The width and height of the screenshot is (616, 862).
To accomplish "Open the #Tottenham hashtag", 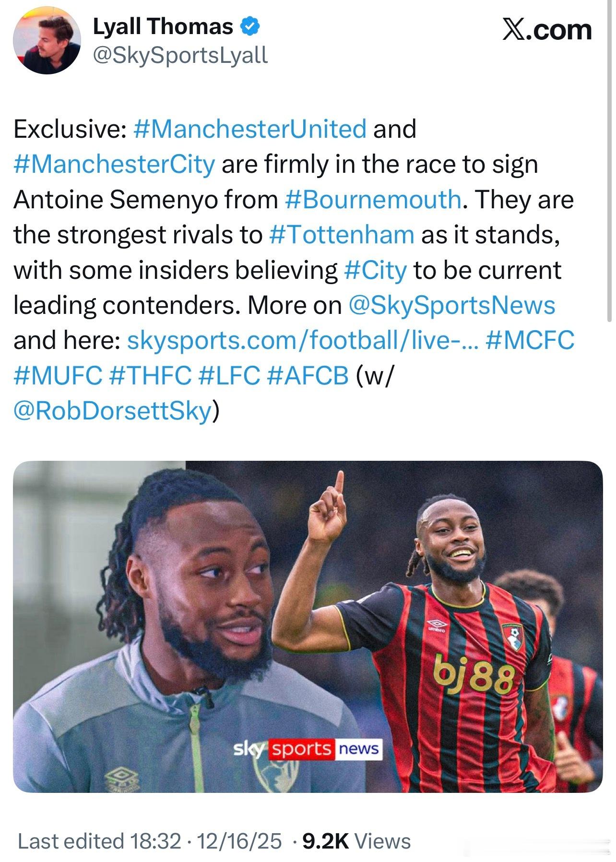I will pos(342,234).
